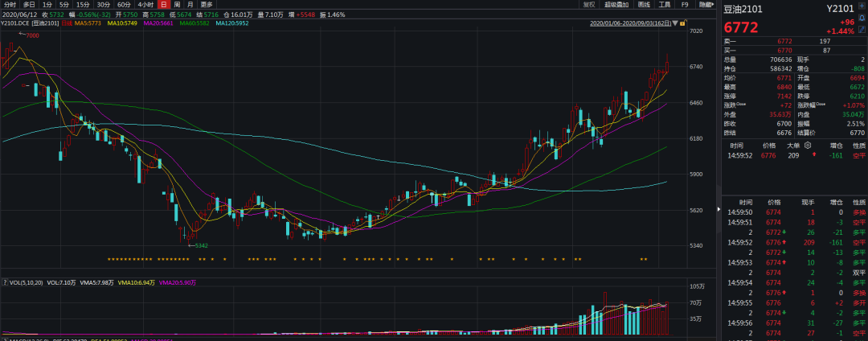Screen dimensions: 868x341
Task: Click the question mark icon beside VOL indicator
Action: (x=5, y=282)
